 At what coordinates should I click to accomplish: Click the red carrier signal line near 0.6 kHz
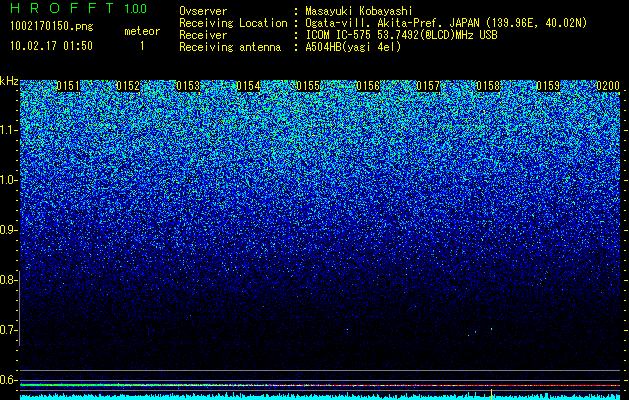coord(320,386)
